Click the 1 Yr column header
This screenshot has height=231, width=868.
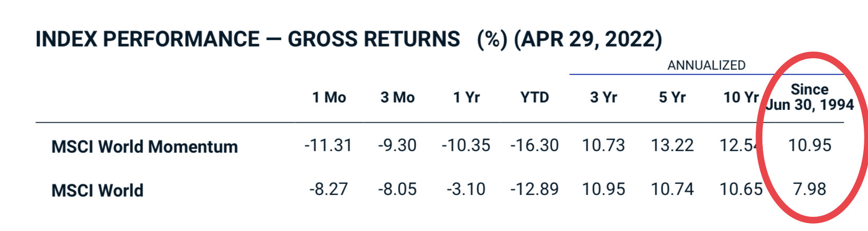point(466,98)
